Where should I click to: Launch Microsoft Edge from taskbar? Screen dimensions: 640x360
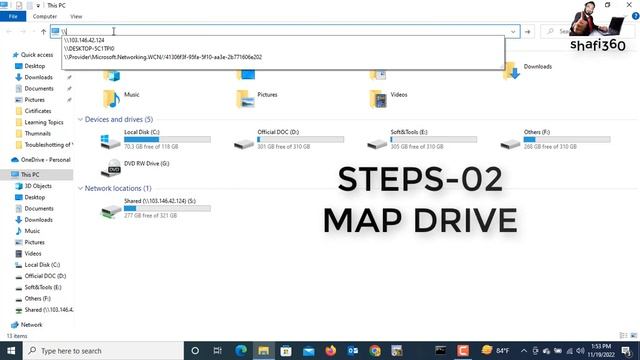click(x=241, y=351)
